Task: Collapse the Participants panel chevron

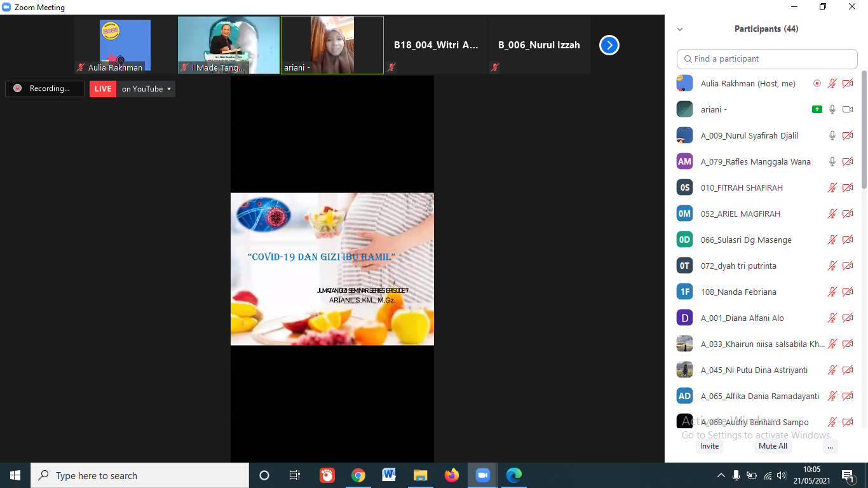Action: [x=680, y=29]
